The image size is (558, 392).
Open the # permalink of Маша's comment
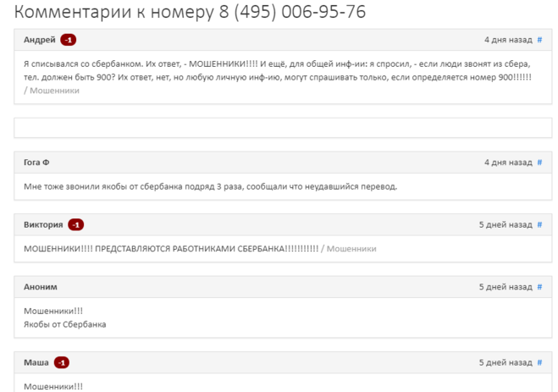539,362
